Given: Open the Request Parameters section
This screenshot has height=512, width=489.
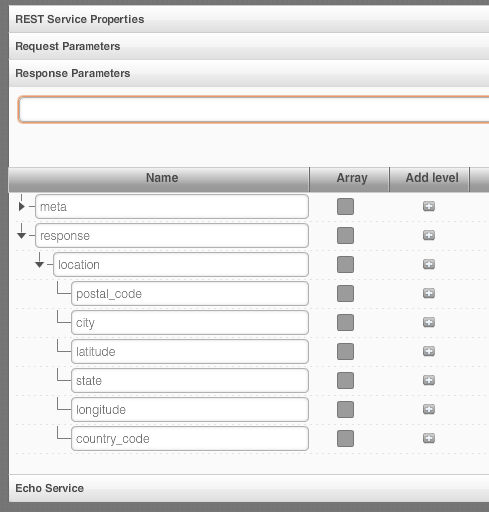Looking at the screenshot, I should 249,46.
